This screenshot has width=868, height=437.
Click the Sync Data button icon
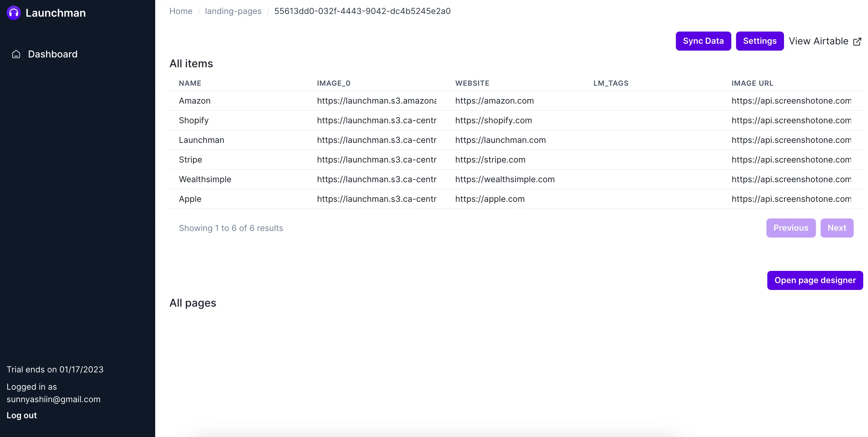pos(703,41)
